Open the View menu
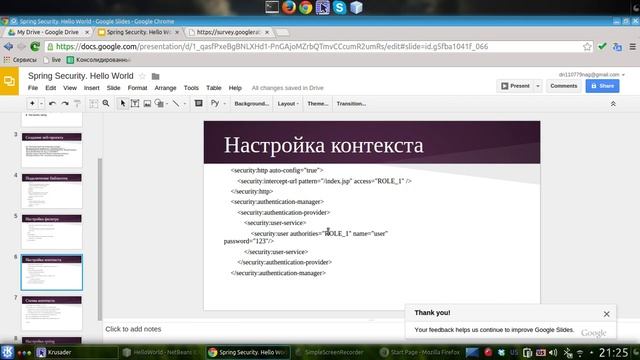The height and width of the screenshot is (360, 640). tap(70, 88)
